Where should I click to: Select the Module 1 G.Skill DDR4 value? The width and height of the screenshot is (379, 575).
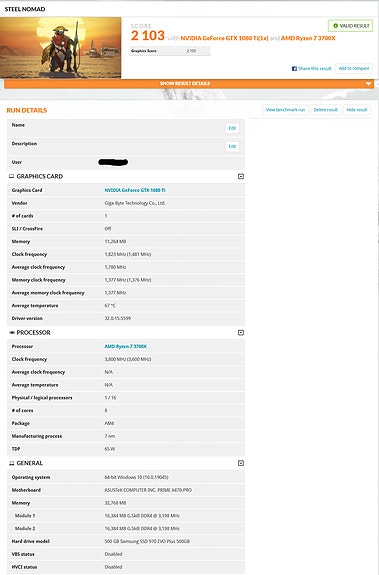[x=142, y=516]
